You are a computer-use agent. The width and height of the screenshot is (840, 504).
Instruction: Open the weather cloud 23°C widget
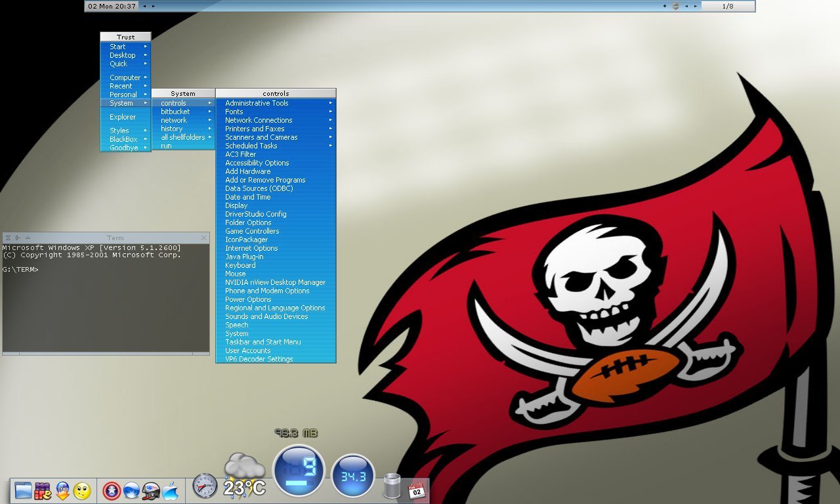(244, 475)
